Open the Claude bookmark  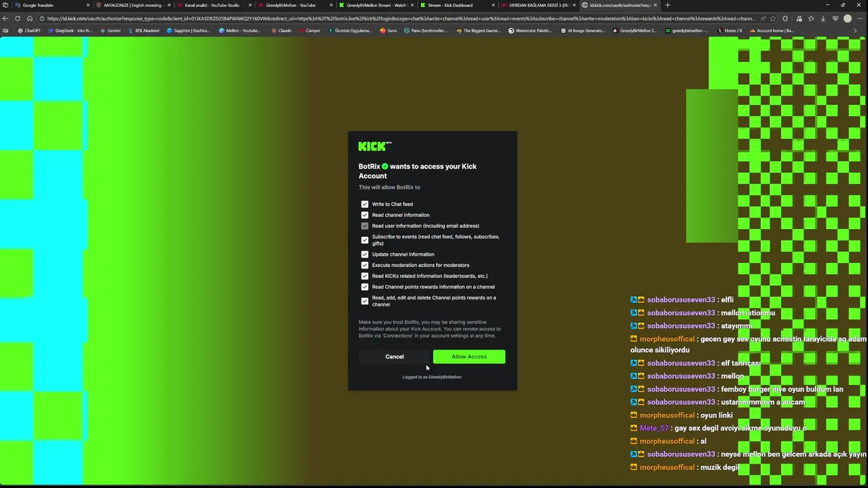click(x=281, y=30)
